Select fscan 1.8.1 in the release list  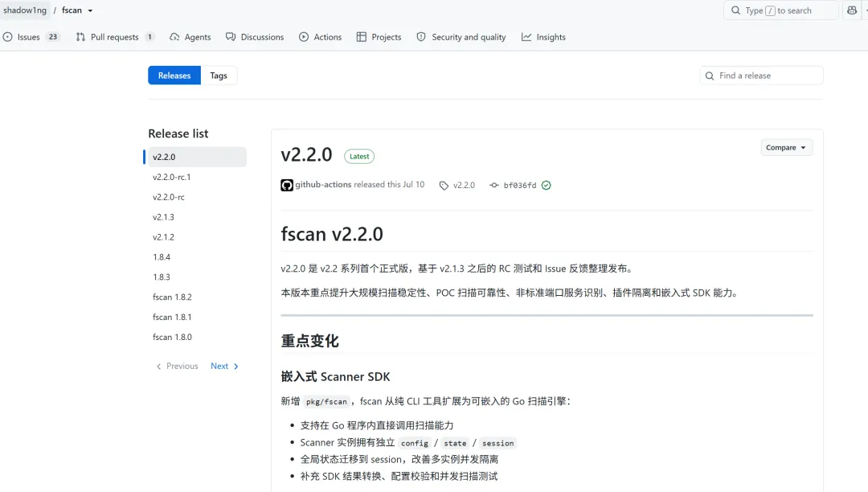point(172,317)
